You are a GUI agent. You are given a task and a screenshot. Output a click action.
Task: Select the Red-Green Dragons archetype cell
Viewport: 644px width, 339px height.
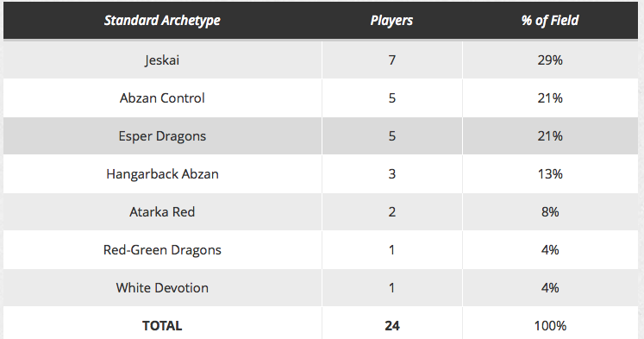[x=162, y=250]
